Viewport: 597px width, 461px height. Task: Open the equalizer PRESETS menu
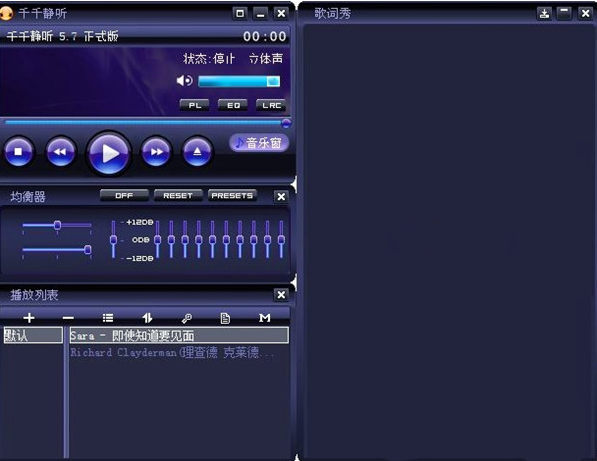(232, 196)
